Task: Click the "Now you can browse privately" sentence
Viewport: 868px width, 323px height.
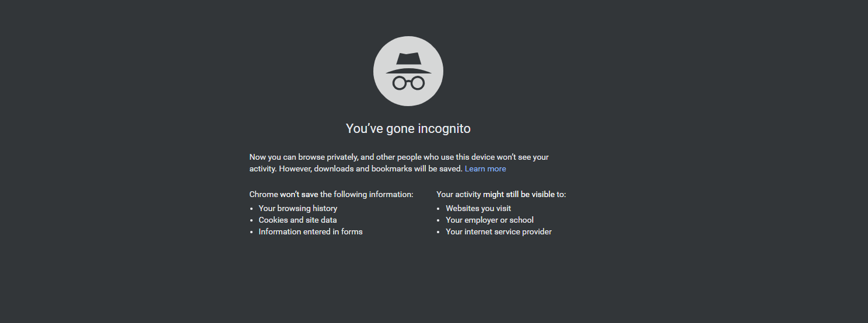Action: click(303, 157)
